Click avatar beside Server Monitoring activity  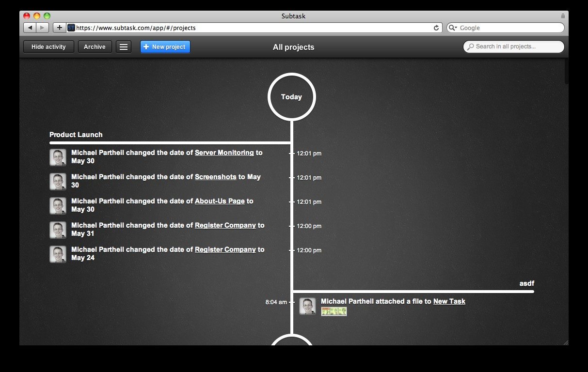[58, 157]
